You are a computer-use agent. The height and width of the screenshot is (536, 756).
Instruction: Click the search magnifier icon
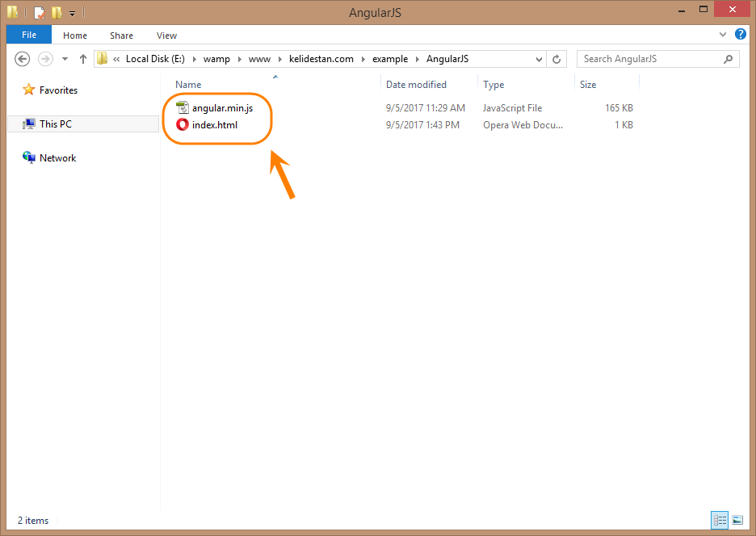[728, 59]
